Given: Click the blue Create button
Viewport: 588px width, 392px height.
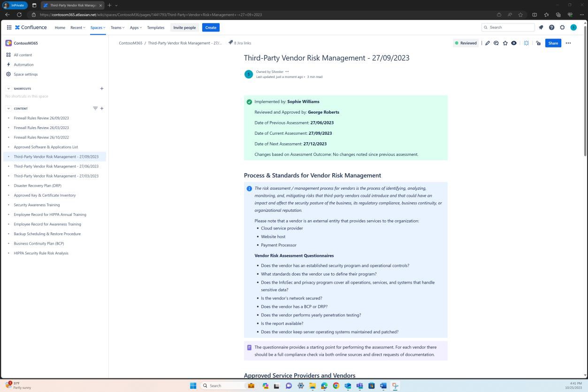Looking at the screenshot, I should [210, 27].
